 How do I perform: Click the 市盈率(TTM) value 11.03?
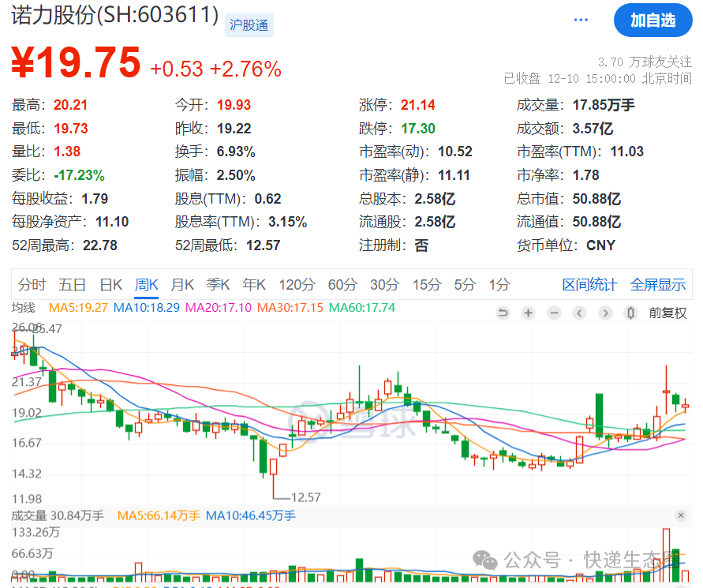tap(626, 152)
